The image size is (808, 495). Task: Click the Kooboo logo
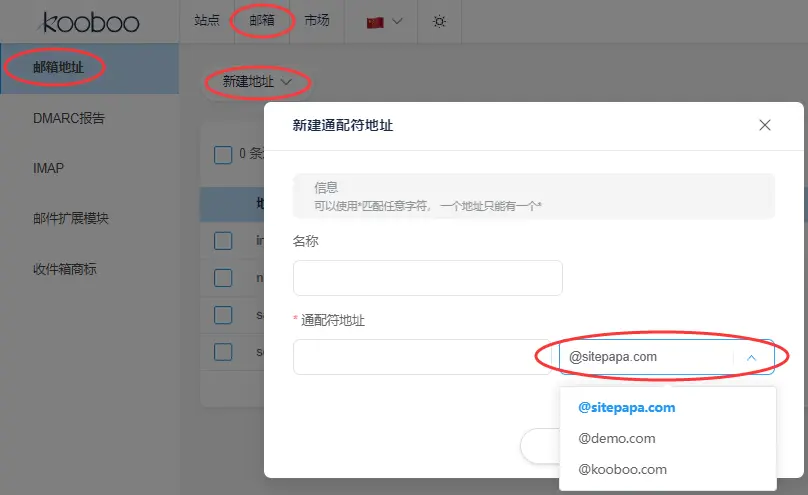(90, 22)
